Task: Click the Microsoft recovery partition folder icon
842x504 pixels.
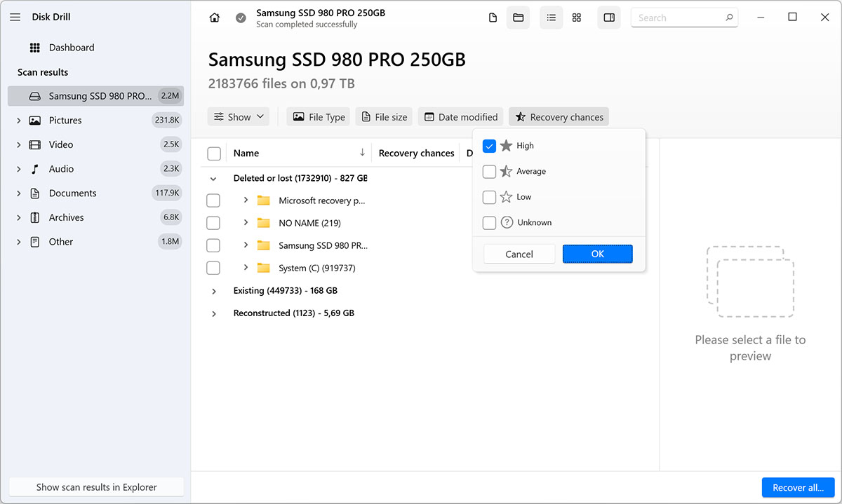Action: click(264, 200)
